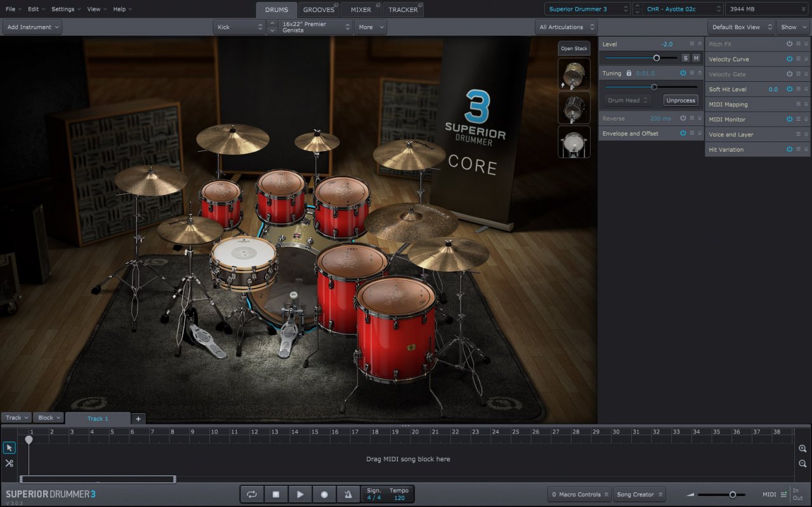Viewport: 812px width, 507px height.
Task: Open the Envelope and Offset menu icon
Action: 692,133
